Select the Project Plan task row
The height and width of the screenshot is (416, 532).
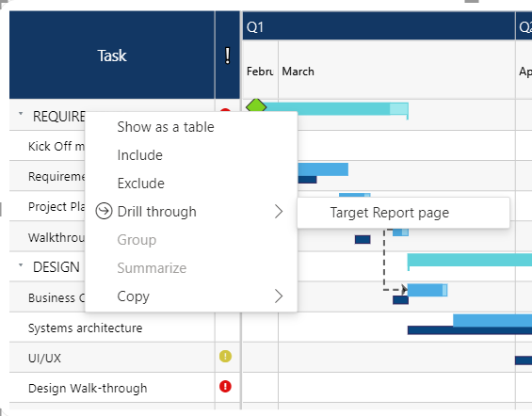47,206
